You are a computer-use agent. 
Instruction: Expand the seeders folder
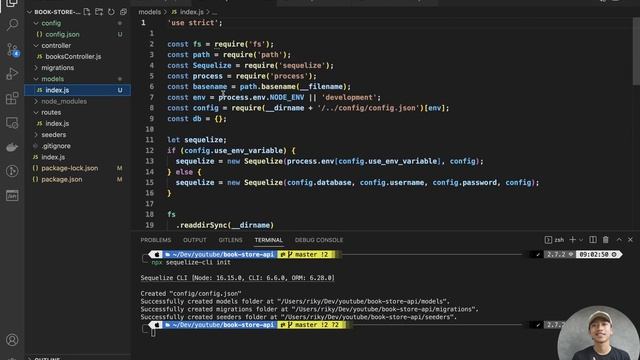tap(78, 135)
